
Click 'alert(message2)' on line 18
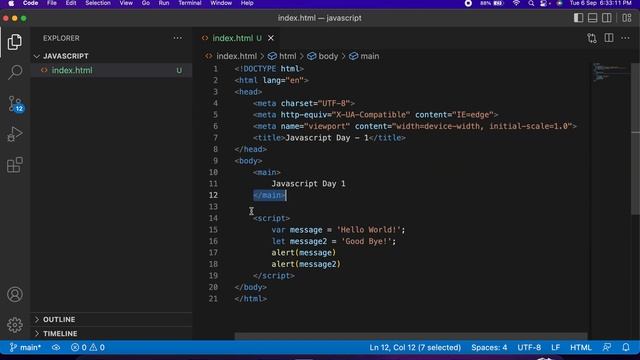click(x=306, y=264)
